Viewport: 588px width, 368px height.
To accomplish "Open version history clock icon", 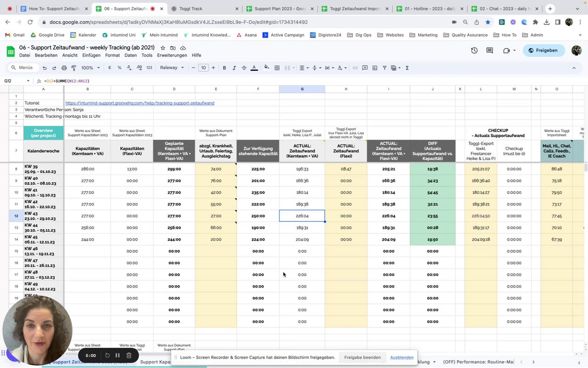I will (474, 51).
